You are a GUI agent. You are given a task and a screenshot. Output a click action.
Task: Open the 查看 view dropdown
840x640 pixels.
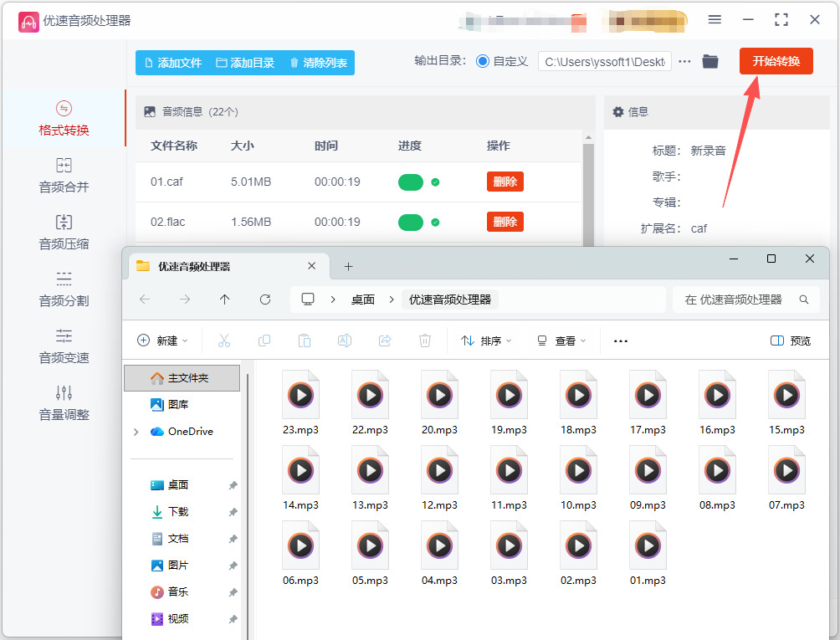click(561, 340)
